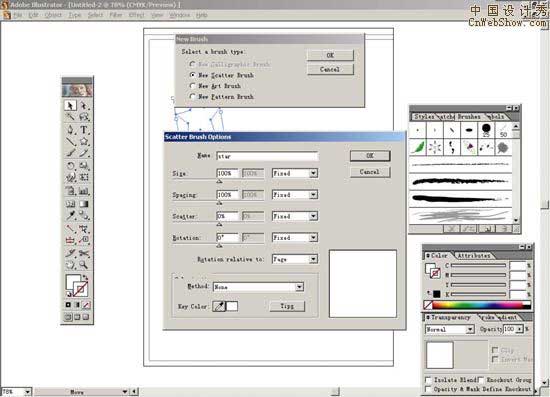
Task: Select the Pen tool
Action: [70, 130]
